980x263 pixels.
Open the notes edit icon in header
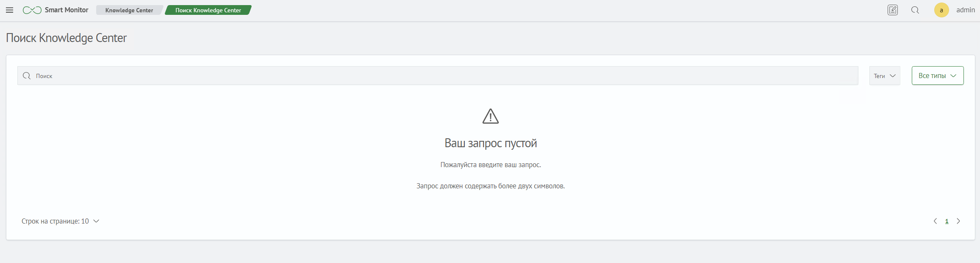[893, 10]
